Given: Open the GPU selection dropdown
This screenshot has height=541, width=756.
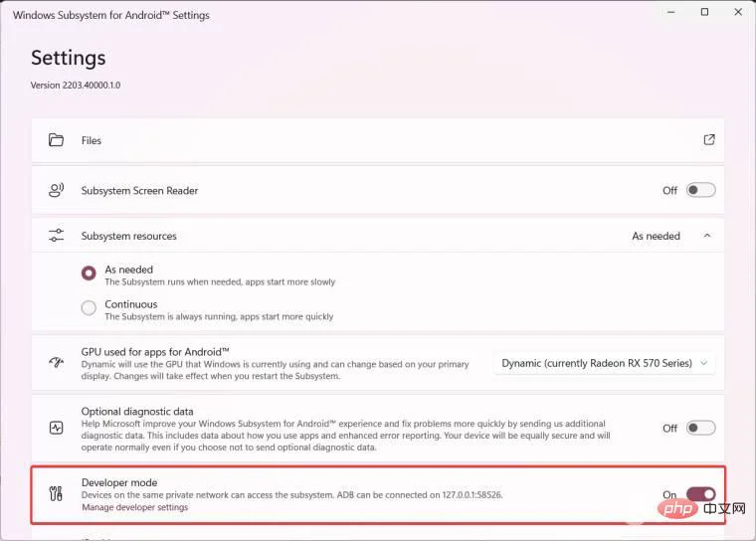Looking at the screenshot, I should [604, 363].
